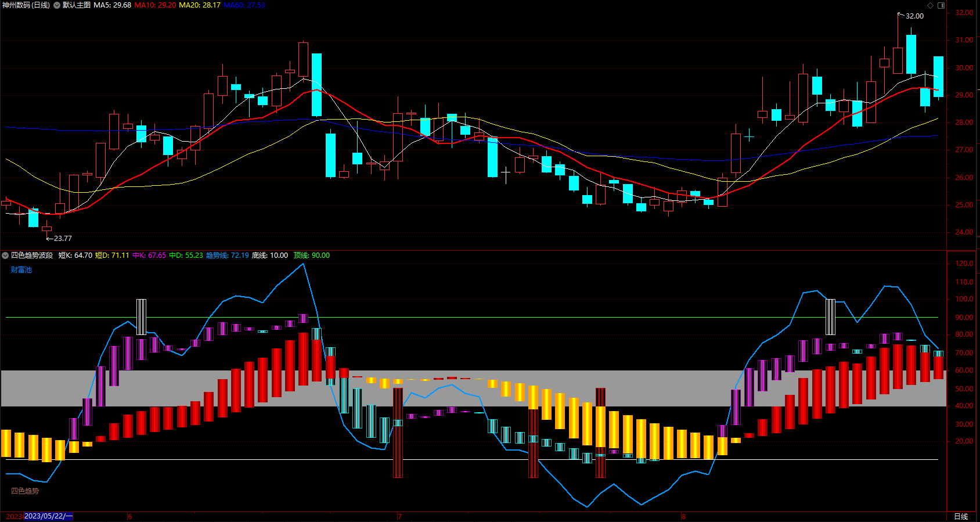The height and width of the screenshot is (522, 980).
Task: Click month marker 7 on time axis
Action: pos(399,516)
